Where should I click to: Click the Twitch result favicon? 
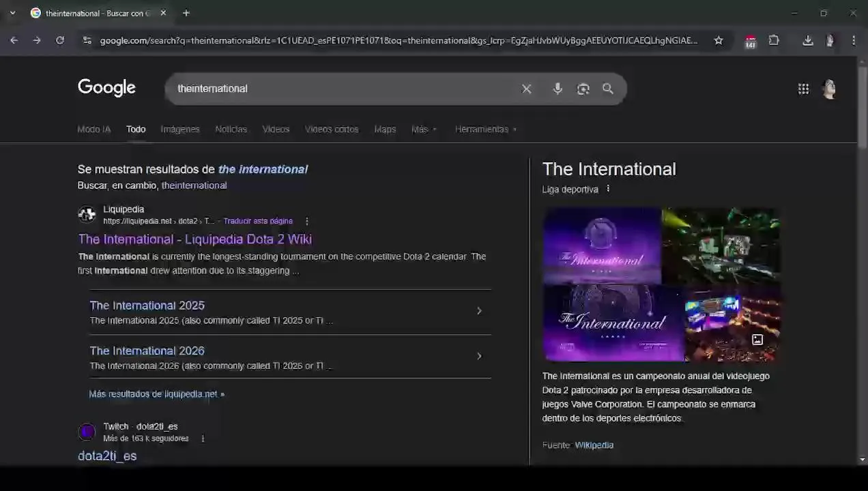(x=87, y=432)
